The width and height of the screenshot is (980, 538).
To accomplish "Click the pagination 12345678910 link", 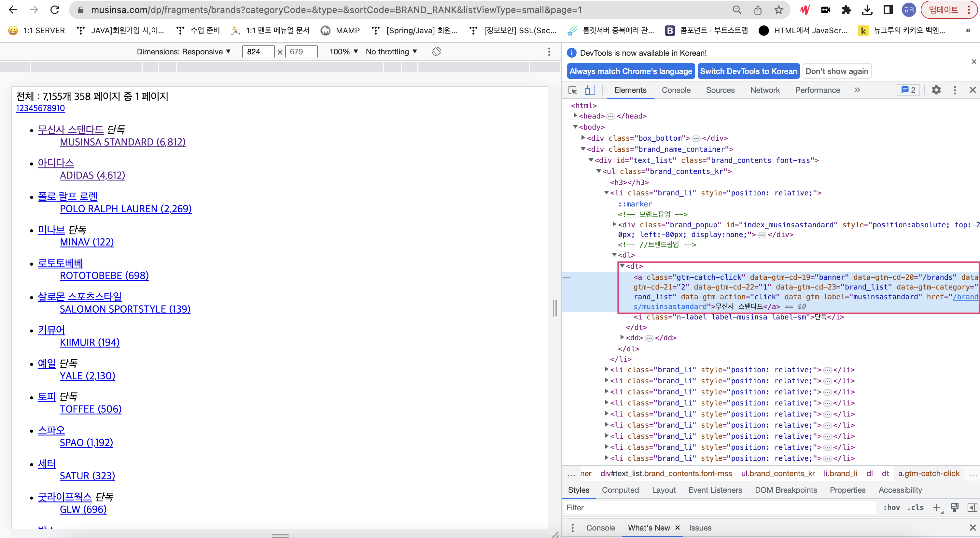I will click(x=40, y=108).
